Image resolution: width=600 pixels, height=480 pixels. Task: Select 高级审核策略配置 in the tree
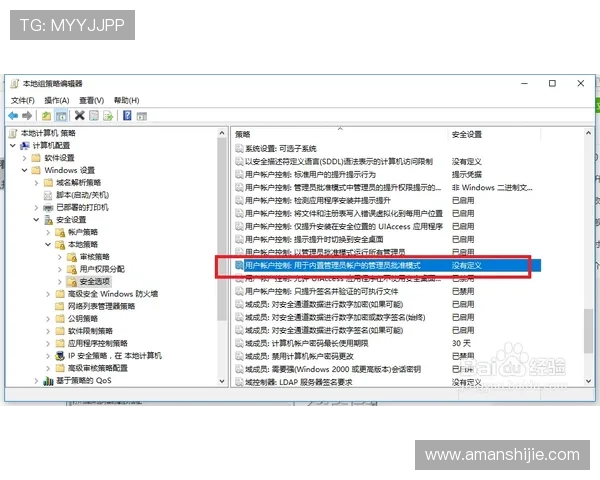pyautogui.click(x=98, y=368)
